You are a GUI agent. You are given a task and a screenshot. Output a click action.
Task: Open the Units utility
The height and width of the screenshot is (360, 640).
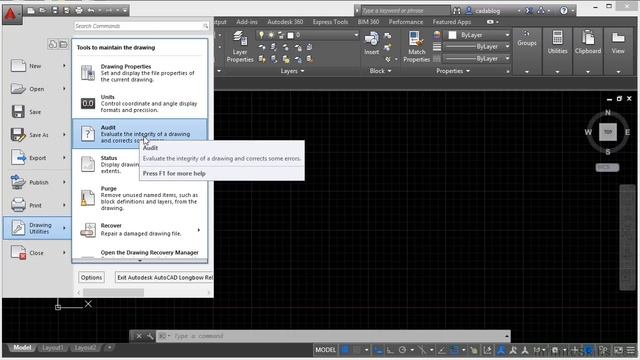[140, 103]
